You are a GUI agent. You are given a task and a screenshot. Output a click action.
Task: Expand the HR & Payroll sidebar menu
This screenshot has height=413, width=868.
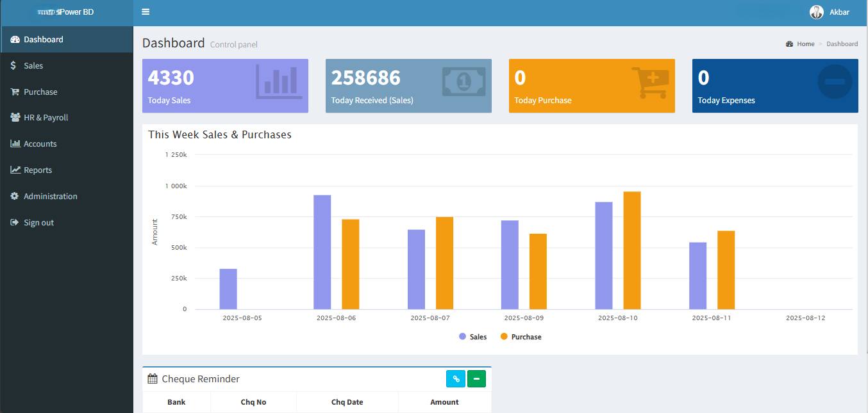point(46,118)
